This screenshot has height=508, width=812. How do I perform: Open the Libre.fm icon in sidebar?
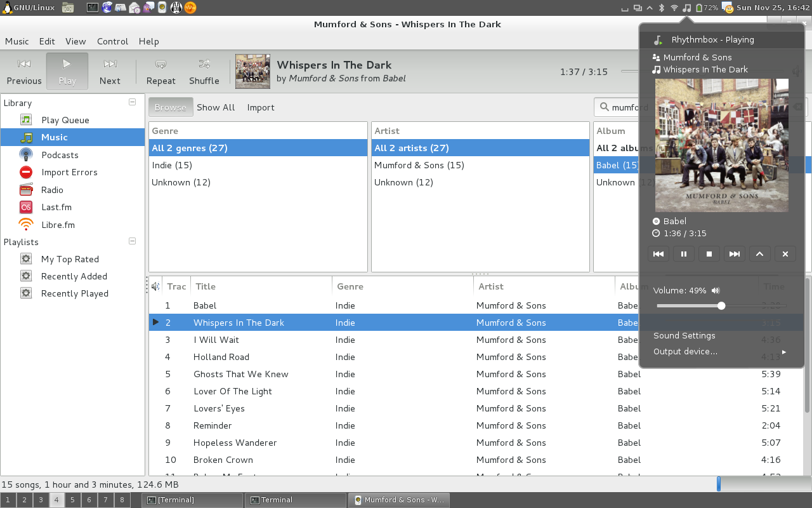click(x=26, y=224)
